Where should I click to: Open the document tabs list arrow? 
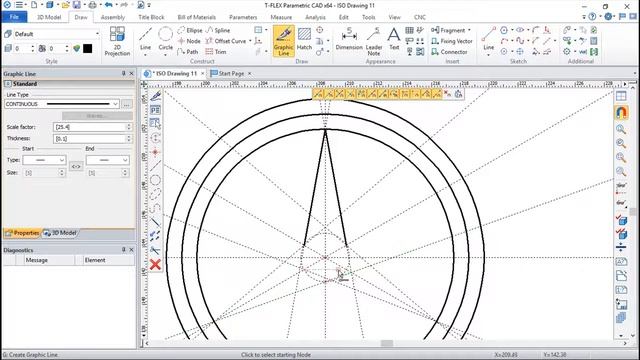coord(635,73)
